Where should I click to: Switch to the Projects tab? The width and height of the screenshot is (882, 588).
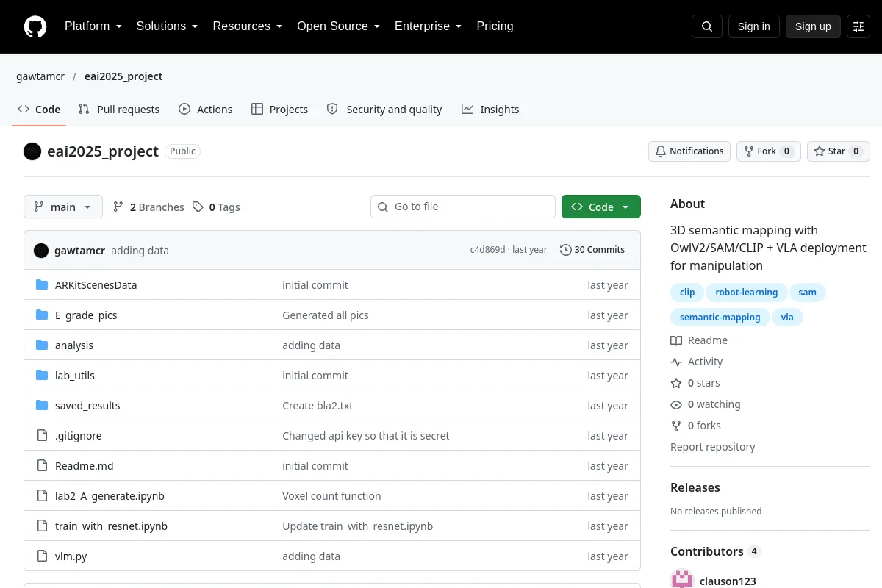279,110
